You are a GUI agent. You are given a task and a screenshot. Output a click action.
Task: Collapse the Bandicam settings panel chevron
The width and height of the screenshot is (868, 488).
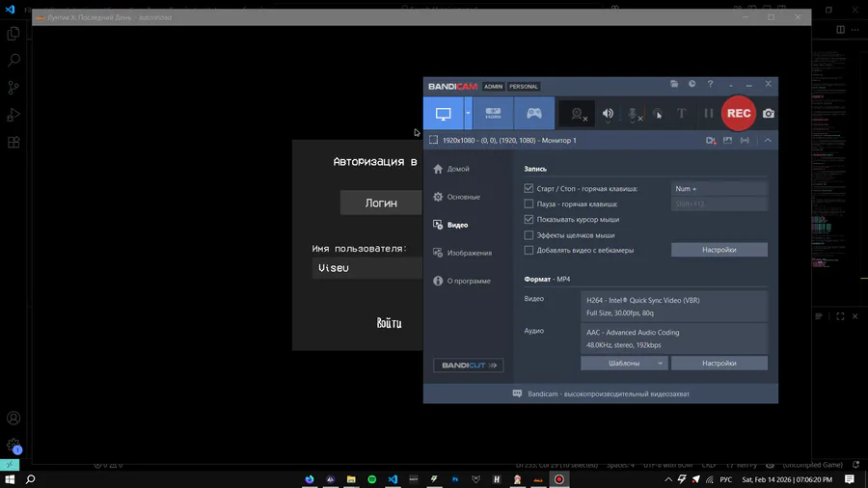pyautogui.click(x=768, y=141)
